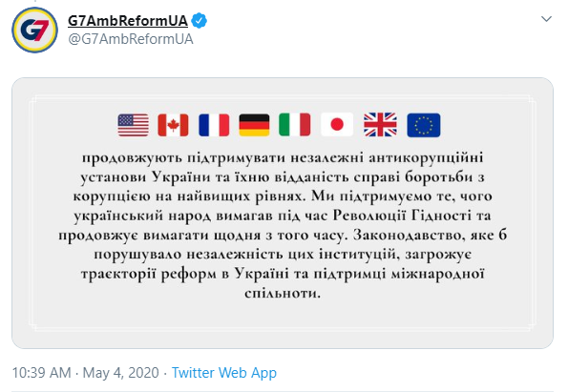The height and width of the screenshot is (392, 568).
Task: Click the first line of statement text
Action: [x=283, y=158]
